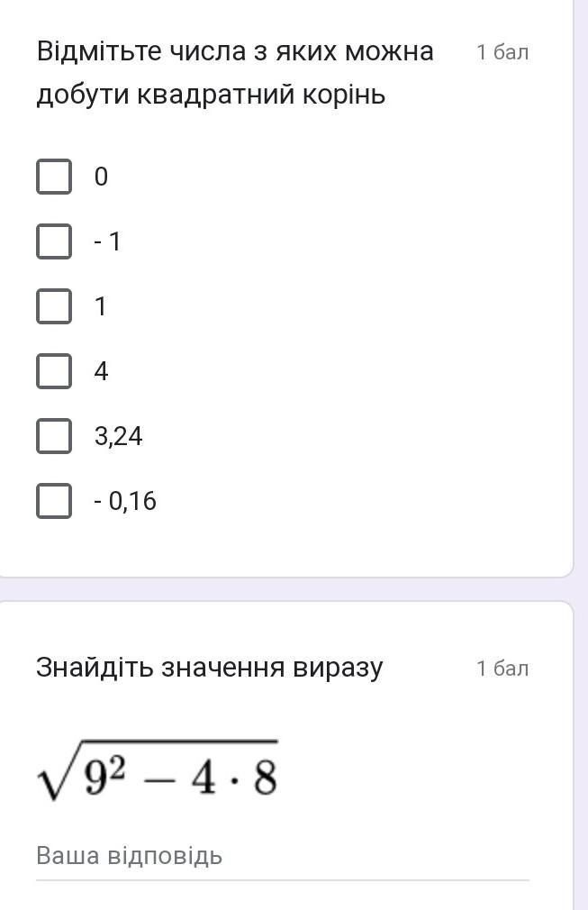Click the '3,24' option label text
Viewport: 588px width, 910px height.
pos(118,436)
